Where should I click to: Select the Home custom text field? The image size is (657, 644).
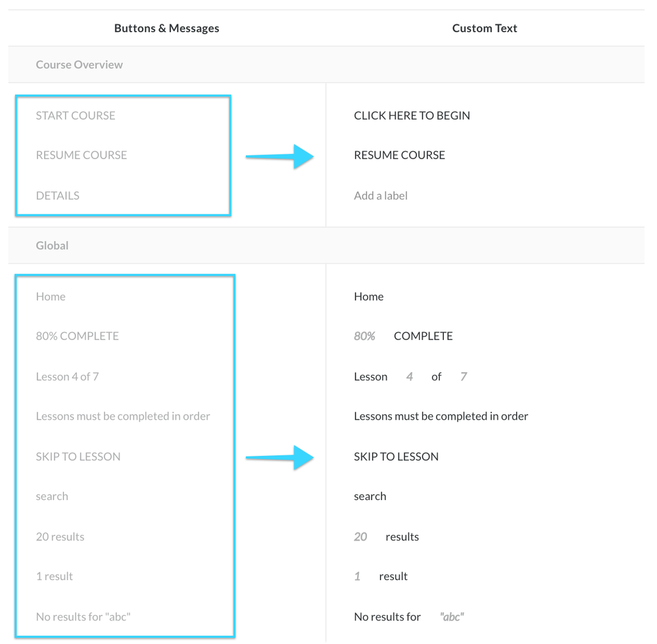coord(368,297)
